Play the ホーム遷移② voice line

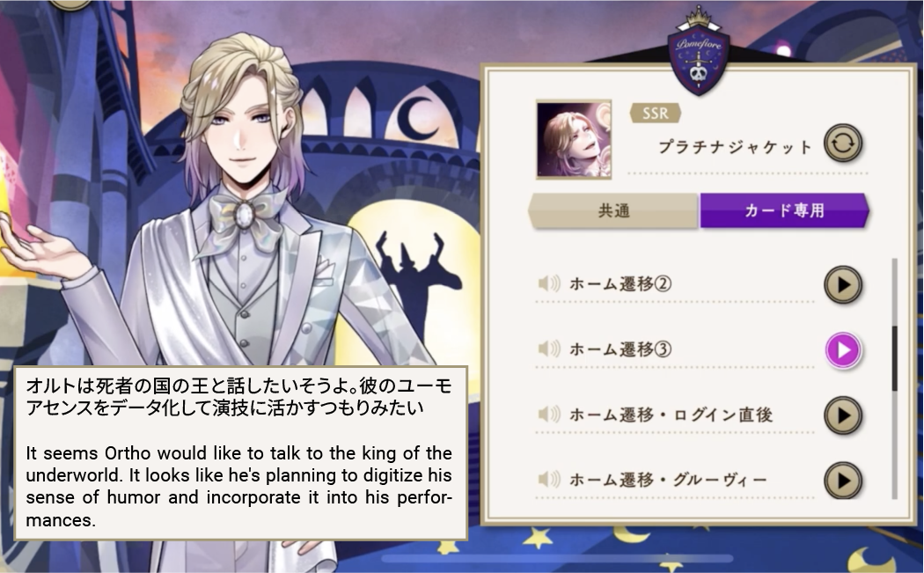(x=843, y=284)
